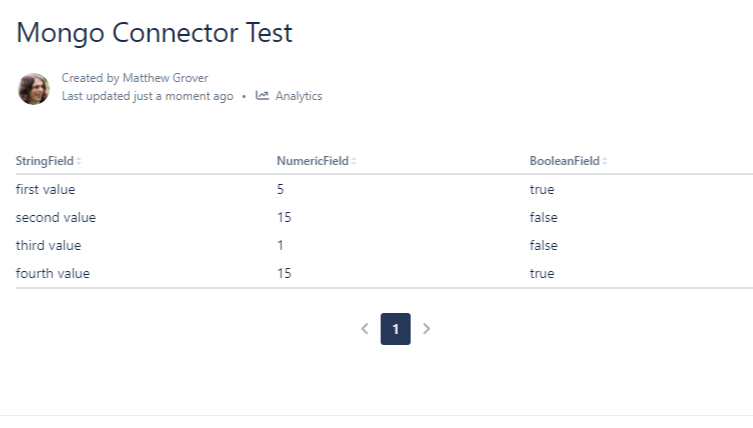Click the Mongo Connector Test page title

coord(155,33)
